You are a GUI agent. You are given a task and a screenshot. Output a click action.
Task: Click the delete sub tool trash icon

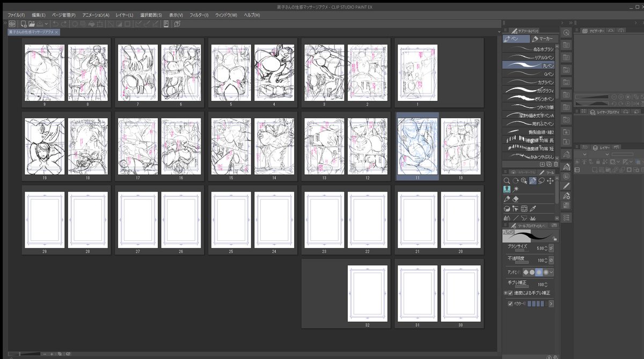coord(556,164)
